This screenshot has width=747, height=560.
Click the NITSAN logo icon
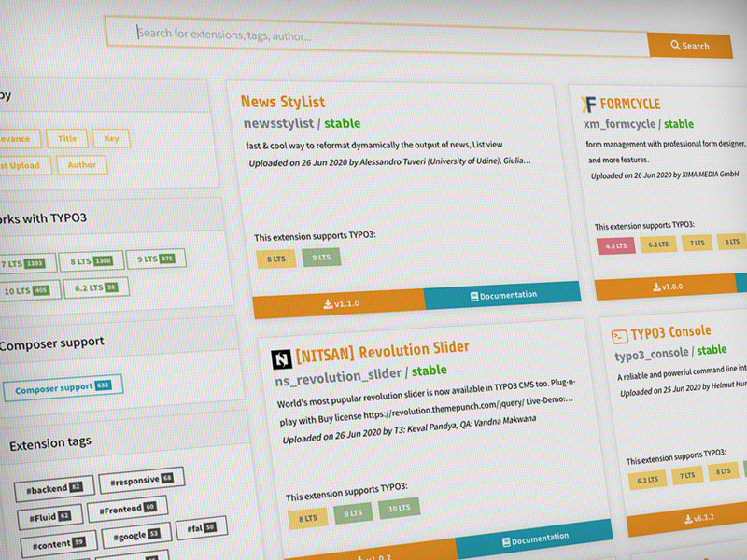pyautogui.click(x=282, y=359)
